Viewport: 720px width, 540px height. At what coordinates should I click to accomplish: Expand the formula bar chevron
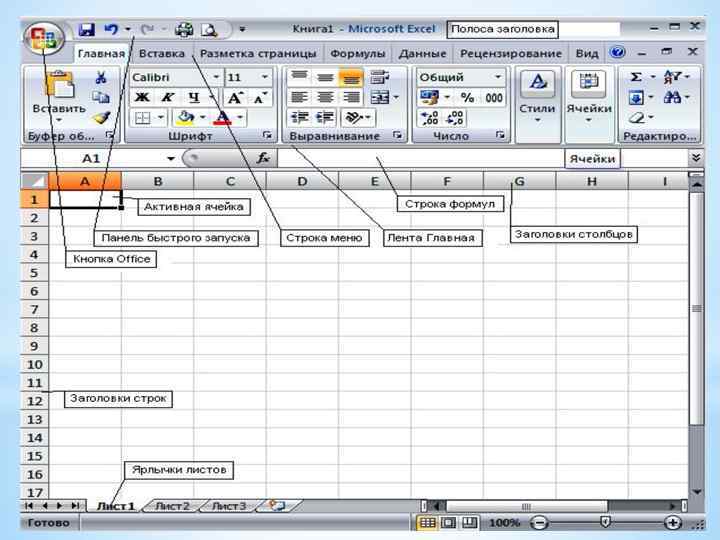pos(696,158)
